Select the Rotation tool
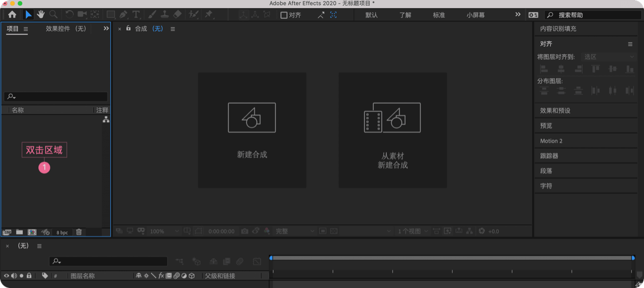644x288 pixels. [x=69, y=15]
